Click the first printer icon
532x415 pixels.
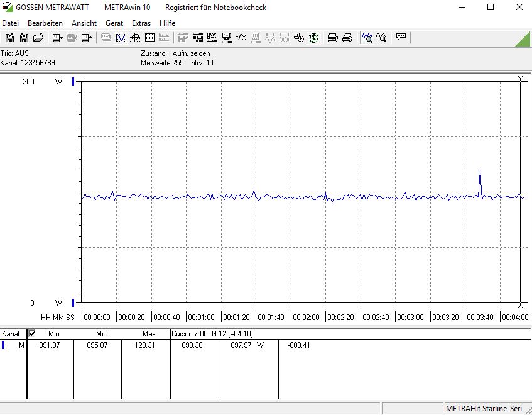point(332,38)
